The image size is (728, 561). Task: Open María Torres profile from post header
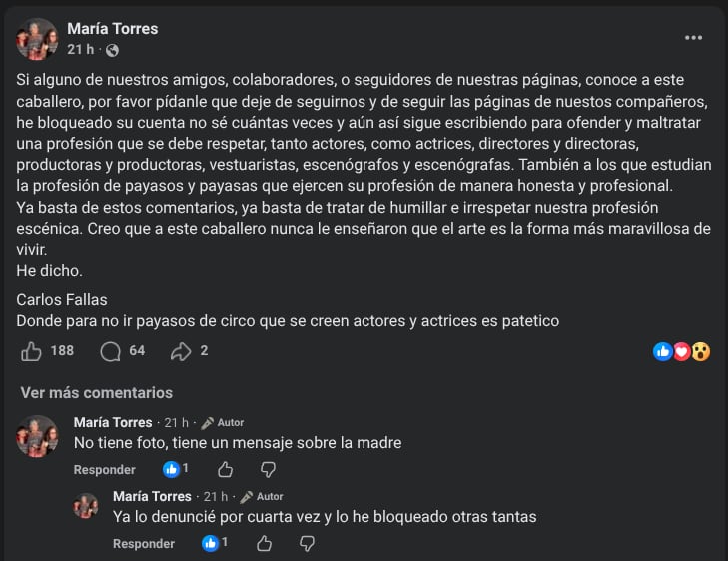(113, 29)
